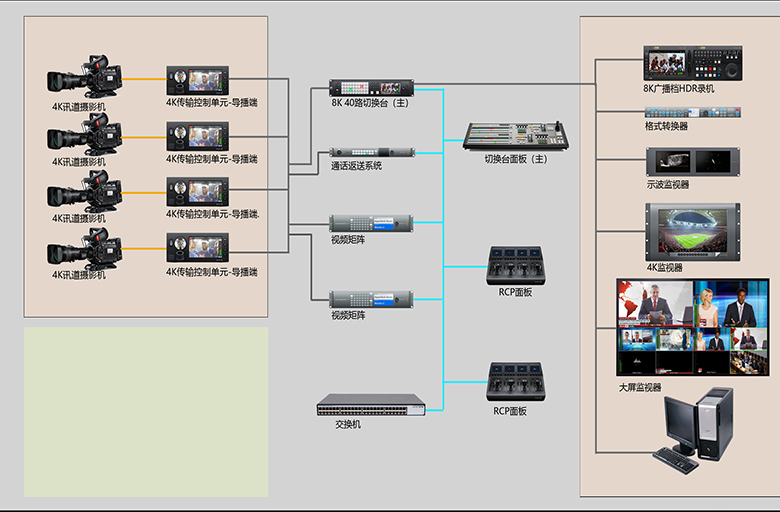
Task: Select the desktop computer workstation icon
Action: (x=694, y=430)
